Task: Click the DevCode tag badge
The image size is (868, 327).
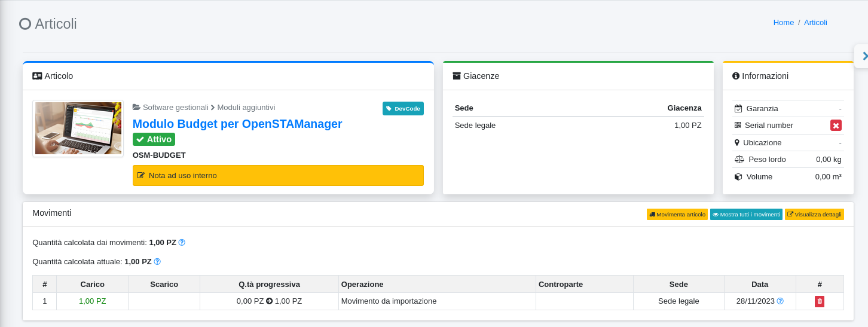Action: [403, 108]
